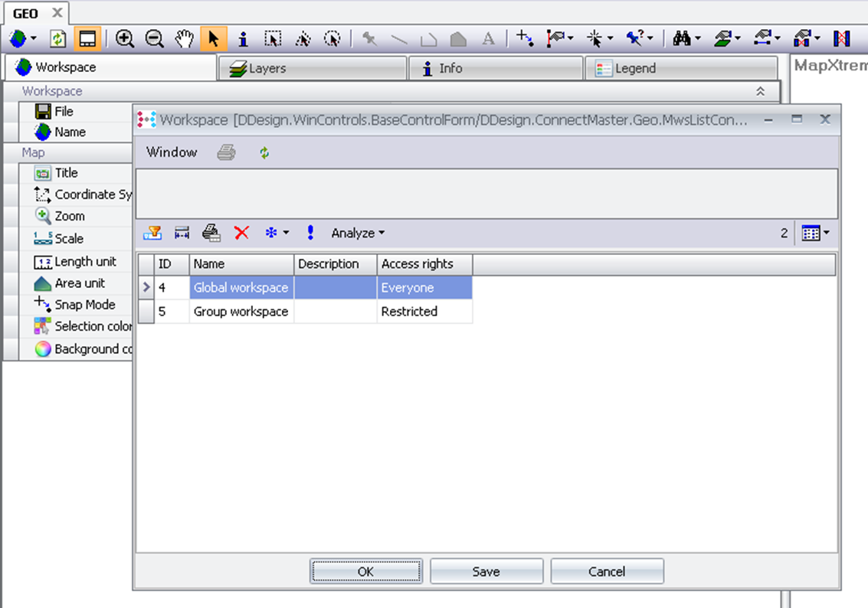Click the Snap Mode property row
Screen dimensions: 868x608
(x=75, y=304)
